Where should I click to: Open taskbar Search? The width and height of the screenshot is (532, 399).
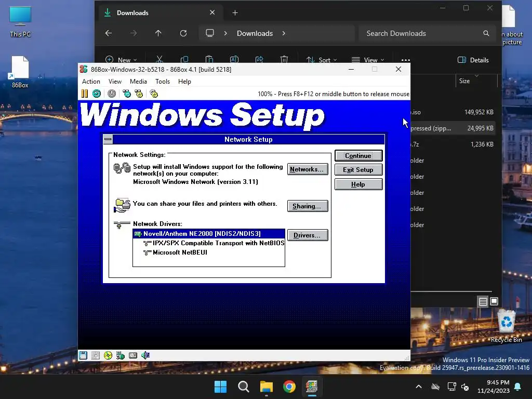[x=244, y=387]
